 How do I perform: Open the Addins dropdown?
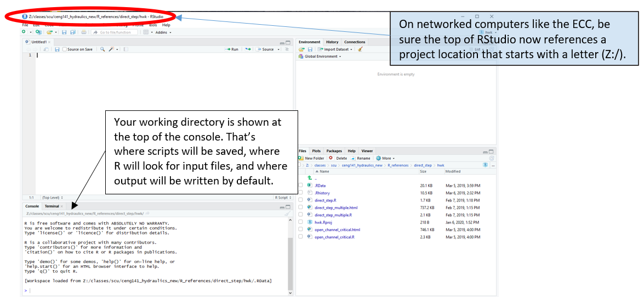(x=163, y=32)
